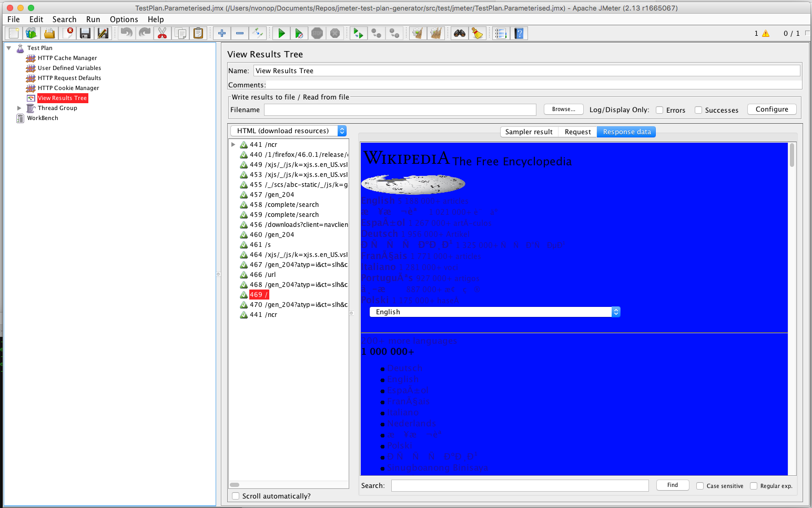Open the Help menu
Image resolution: width=812 pixels, height=508 pixels.
[x=156, y=19]
